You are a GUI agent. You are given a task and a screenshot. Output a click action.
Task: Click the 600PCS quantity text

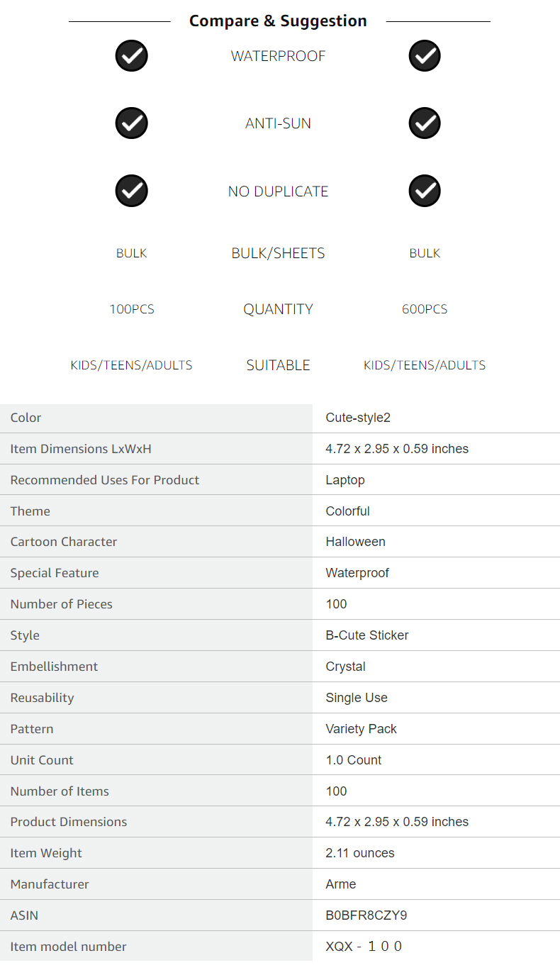tap(425, 309)
